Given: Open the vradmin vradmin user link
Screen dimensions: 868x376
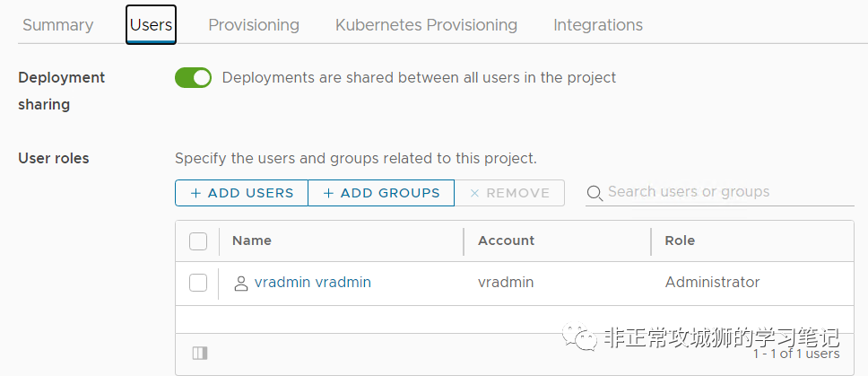Looking at the screenshot, I should (x=312, y=283).
